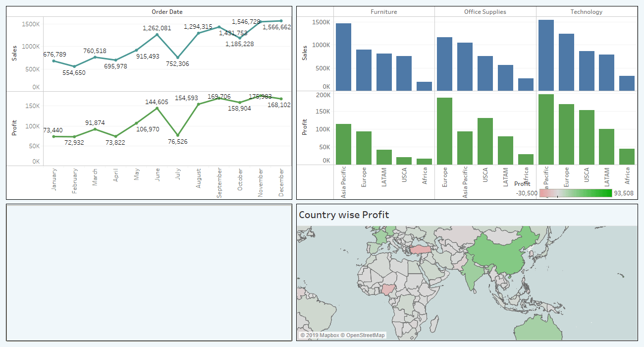Select the Europe sales bar under Office Supplies

point(444,63)
